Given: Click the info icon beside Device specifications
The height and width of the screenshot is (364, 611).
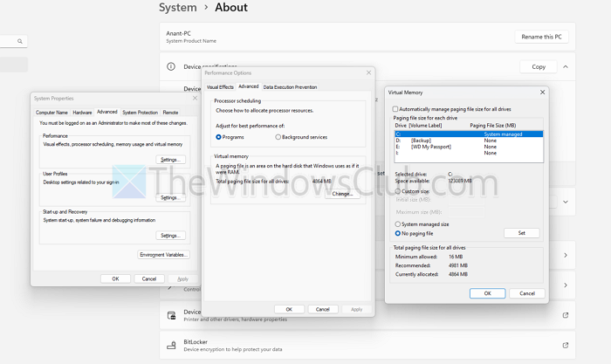Looking at the screenshot, I should pos(171,66).
